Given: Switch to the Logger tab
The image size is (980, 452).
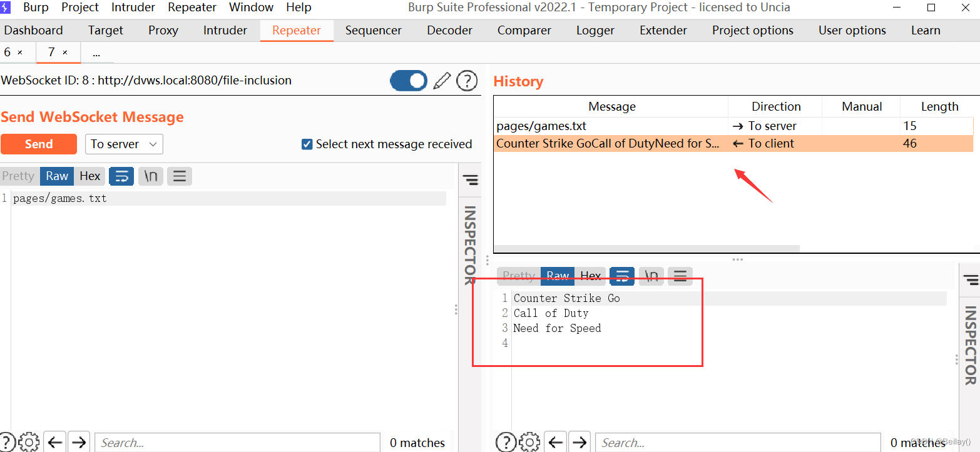Looking at the screenshot, I should (x=595, y=31).
